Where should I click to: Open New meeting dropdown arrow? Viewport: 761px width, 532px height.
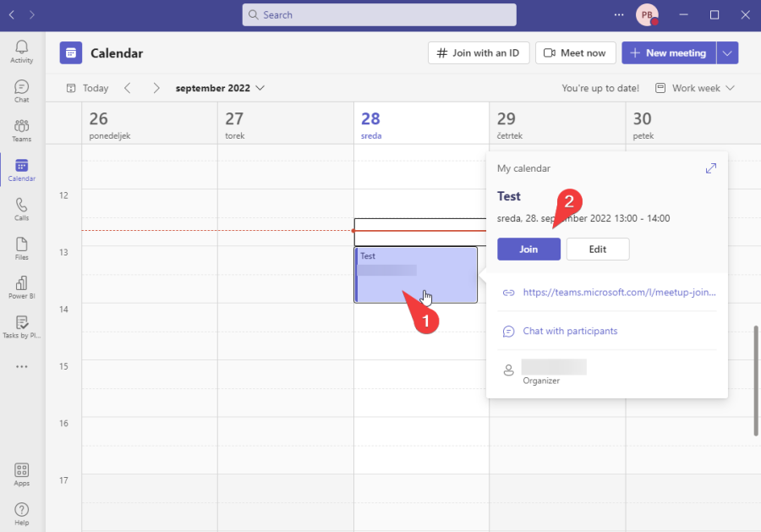pos(727,52)
